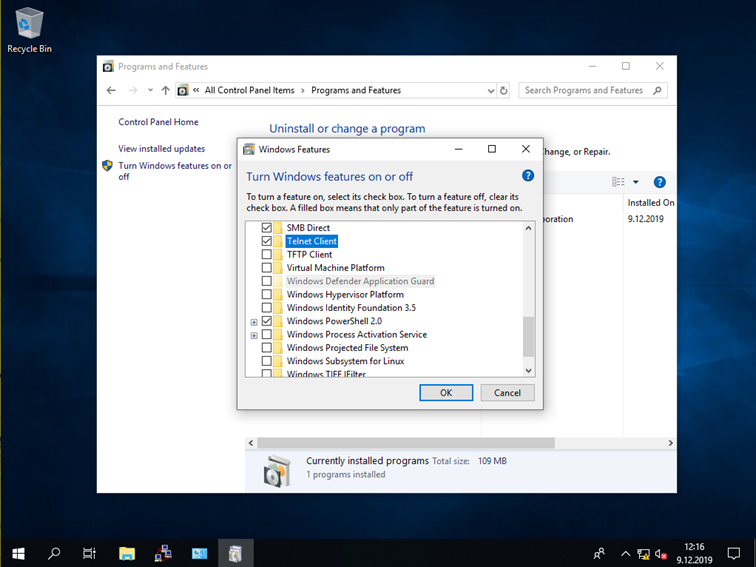Click Turn Windows features on or off link
The image size is (756, 567).
[175, 171]
